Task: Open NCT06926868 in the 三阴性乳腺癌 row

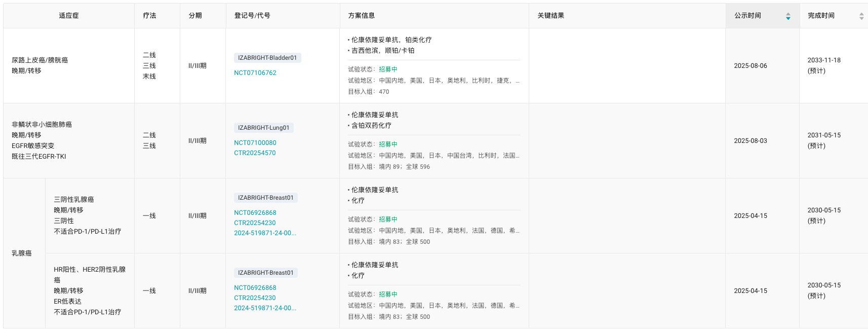Action: pos(255,213)
